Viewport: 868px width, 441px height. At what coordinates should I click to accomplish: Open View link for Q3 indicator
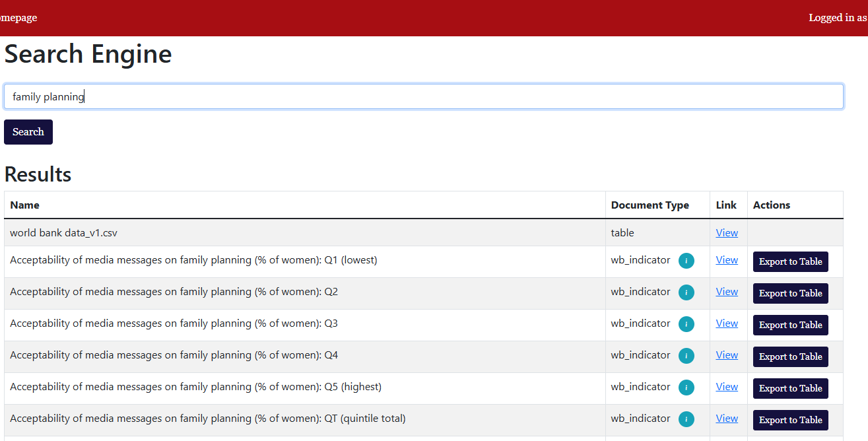(x=727, y=323)
